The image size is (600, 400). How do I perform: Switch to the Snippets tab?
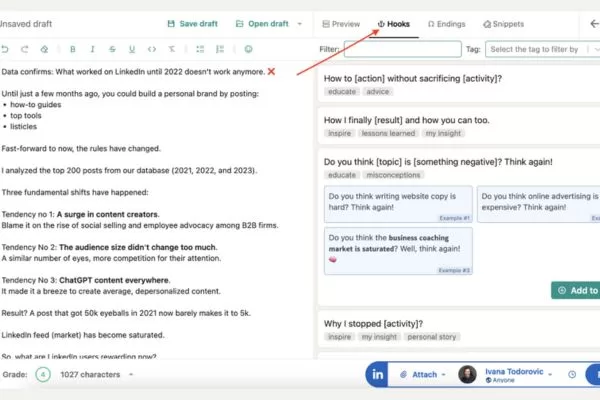pyautogui.click(x=503, y=24)
